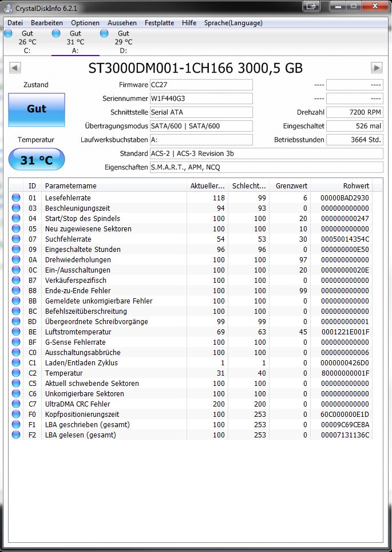The height and width of the screenshot is (552, 392).
Task: Click status icon of Neu zugewiesene Sektoren
Action: point(16,229)
